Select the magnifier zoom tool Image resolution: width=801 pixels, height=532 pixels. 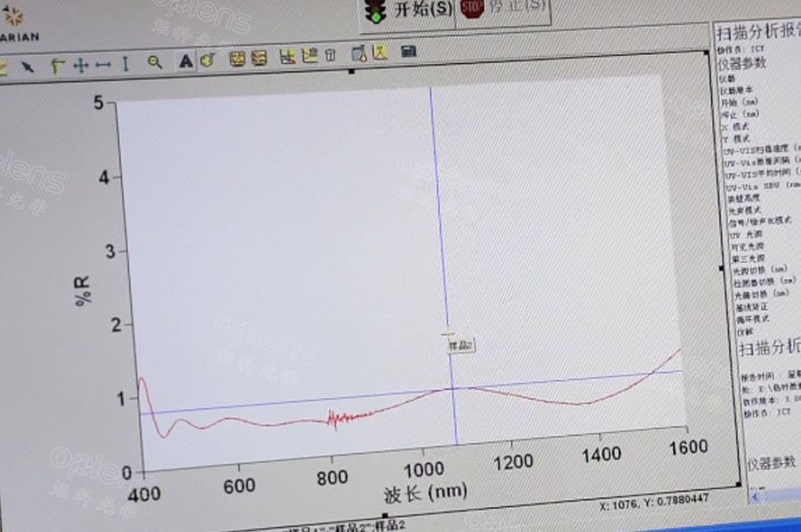coord(155,62)
